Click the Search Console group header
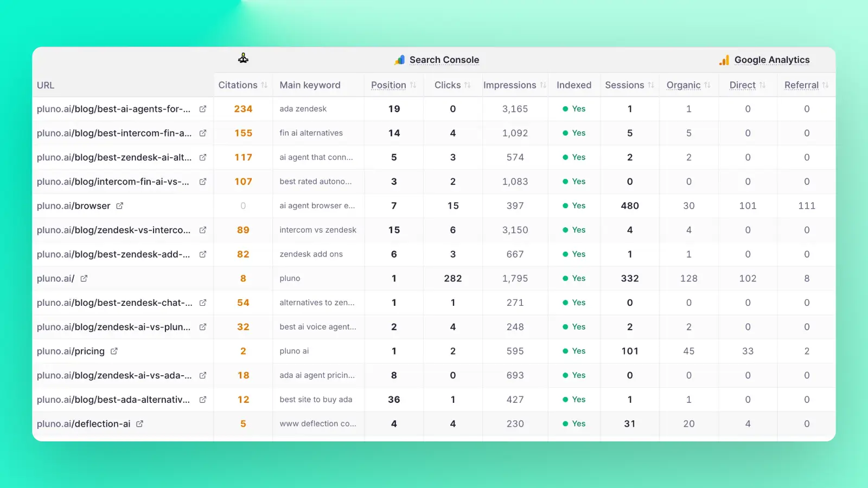This screenshot has height=488, width=868. [444, 60]
